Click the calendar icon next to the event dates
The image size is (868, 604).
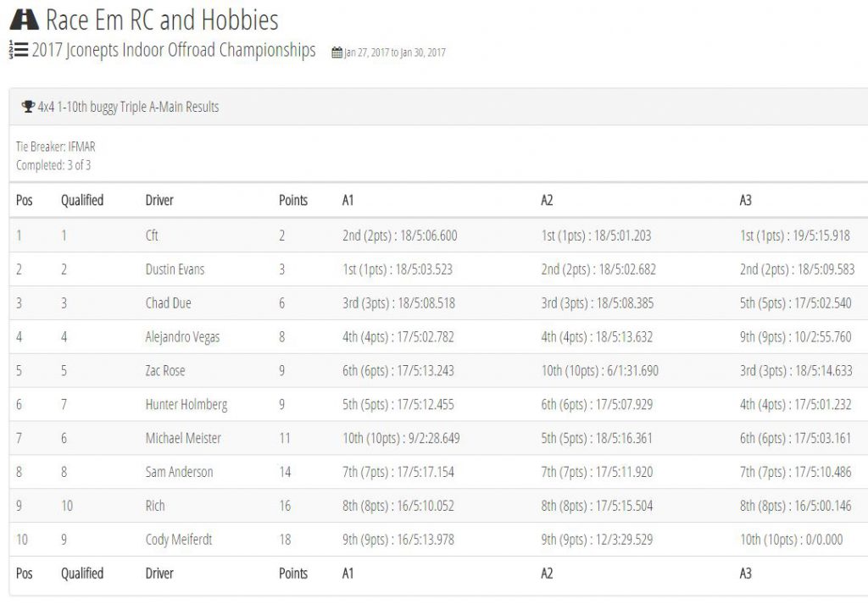[x=337, y=53]
